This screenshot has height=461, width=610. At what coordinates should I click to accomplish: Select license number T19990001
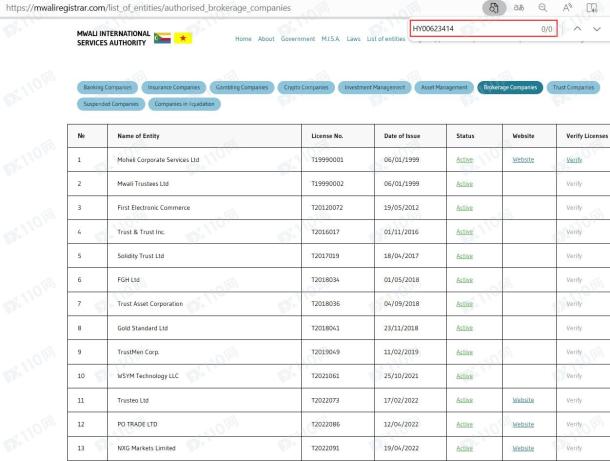point(328,160)
